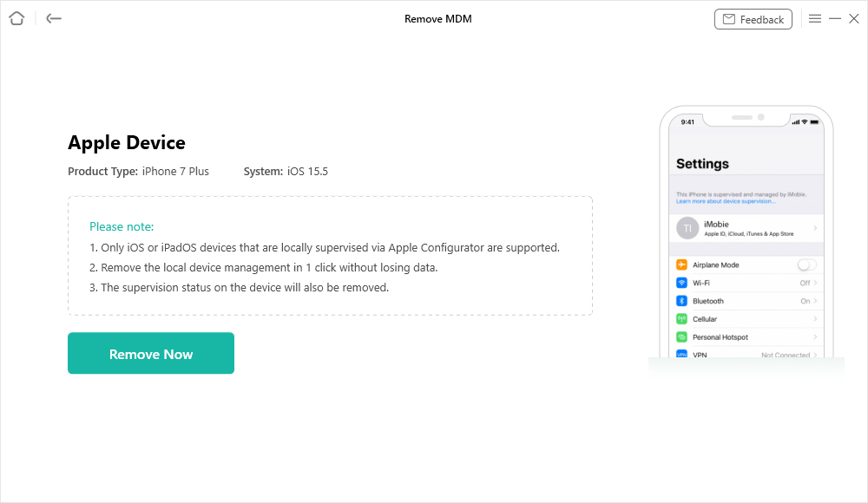868x503 pixels.
Task: Click the back arrow icon
Action: [x=54, y=18]
